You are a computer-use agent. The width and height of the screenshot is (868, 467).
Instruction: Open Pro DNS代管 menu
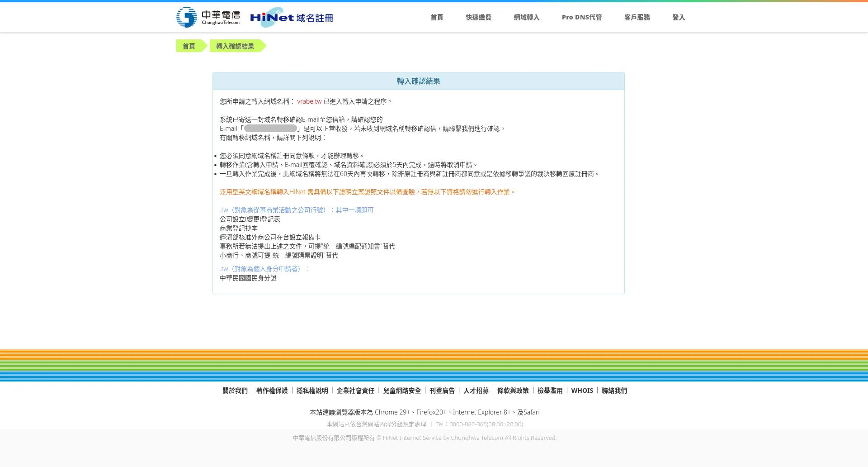(x=581, y=17)
